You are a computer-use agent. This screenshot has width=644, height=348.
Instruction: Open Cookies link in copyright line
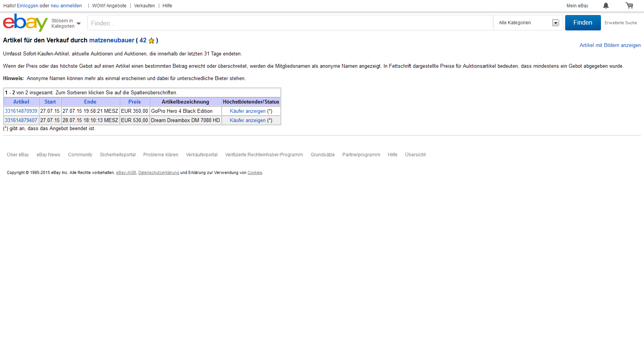[255, 173]
